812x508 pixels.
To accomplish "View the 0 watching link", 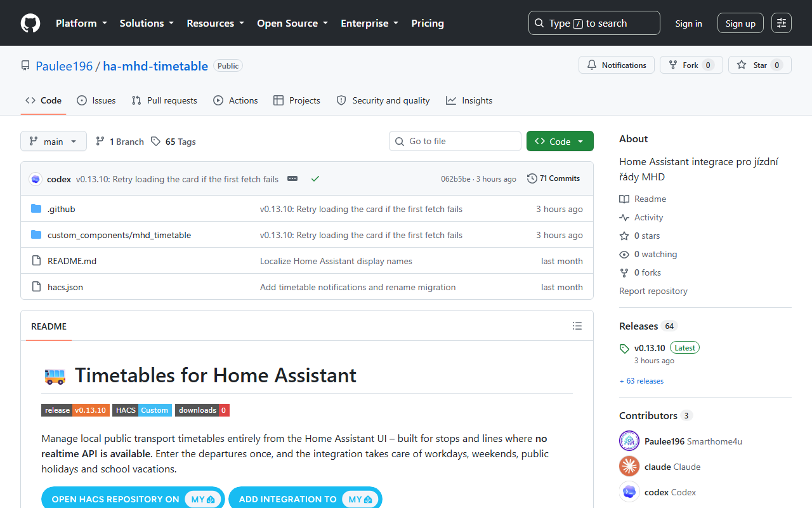I will tap(648, 254).
